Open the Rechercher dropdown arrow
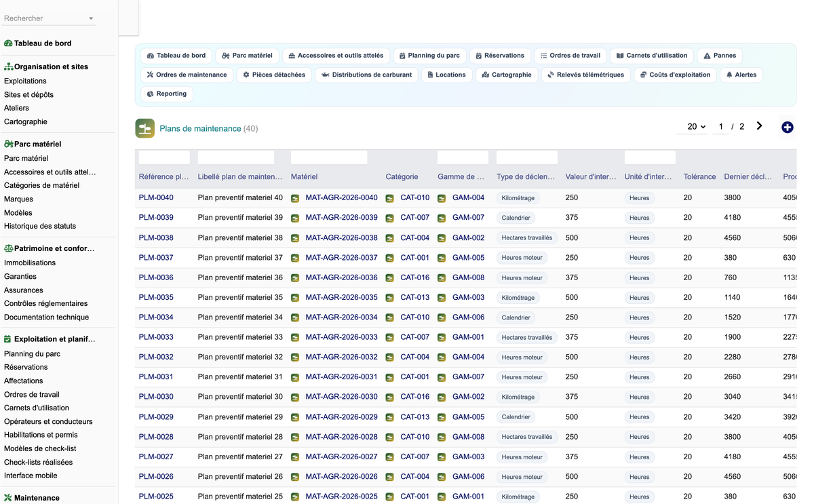This screenshot has width=814, height=504. tap(91, 18)
